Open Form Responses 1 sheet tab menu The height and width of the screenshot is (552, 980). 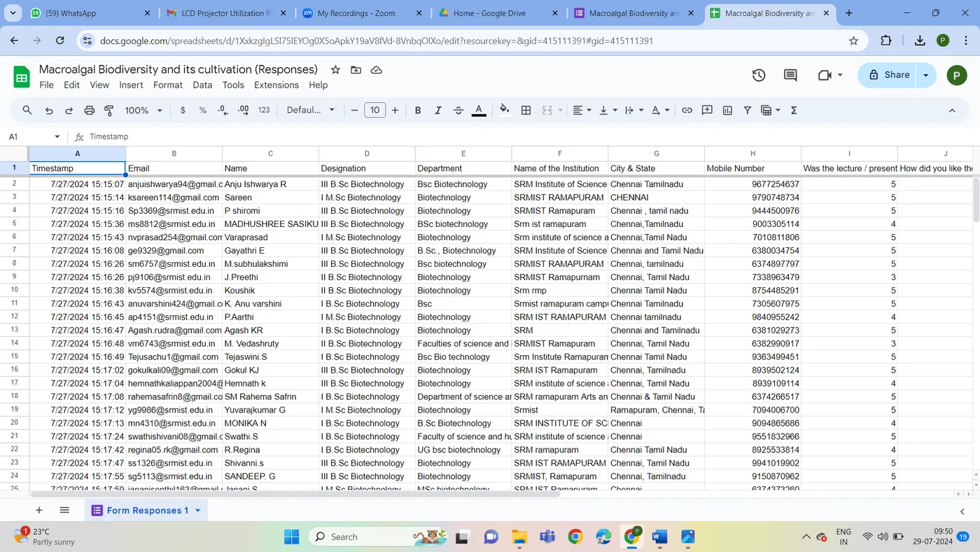click(x=198, y=511)
